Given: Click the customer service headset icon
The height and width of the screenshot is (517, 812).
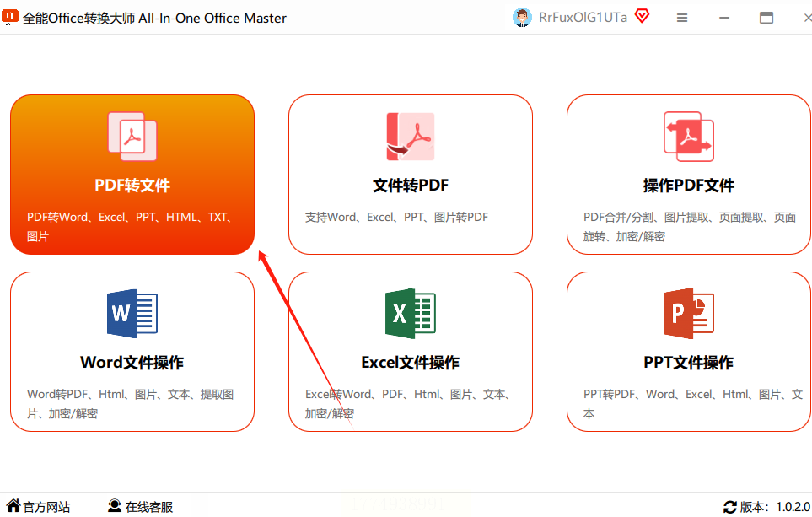Looking at the screenshot, I should 115,505.
